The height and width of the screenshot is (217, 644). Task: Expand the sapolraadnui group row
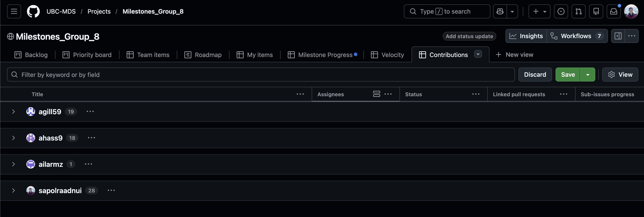[14, 190]
